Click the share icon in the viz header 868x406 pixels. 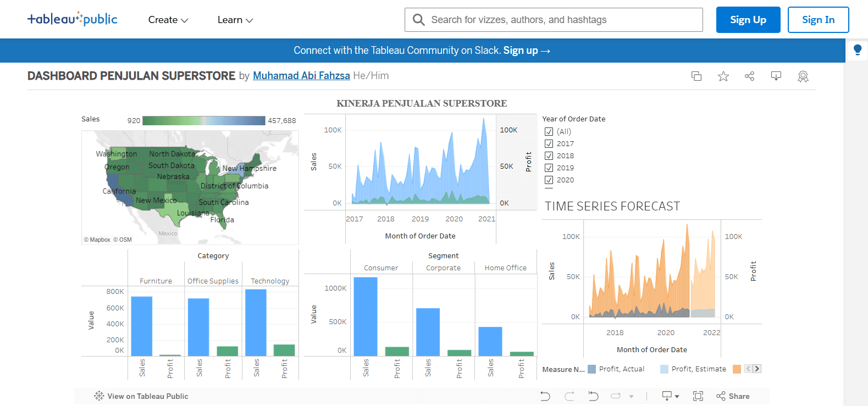(749, 76)
